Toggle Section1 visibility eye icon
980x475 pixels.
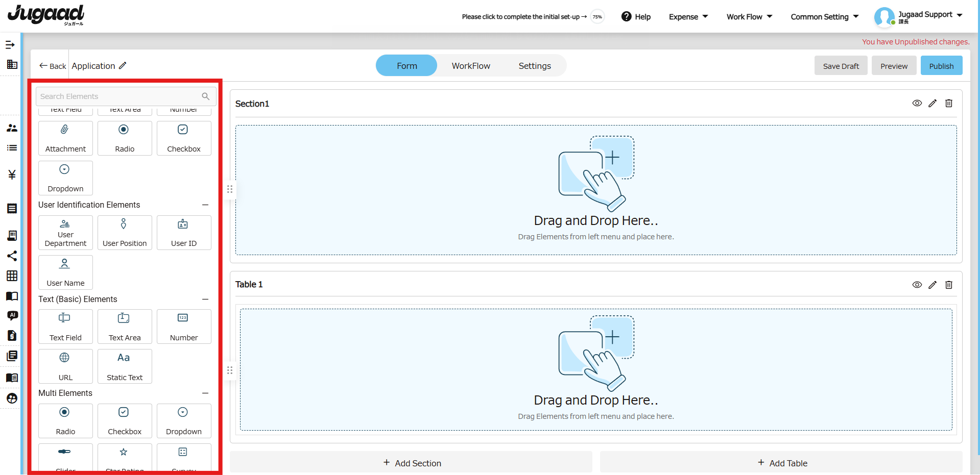point(917,104)
